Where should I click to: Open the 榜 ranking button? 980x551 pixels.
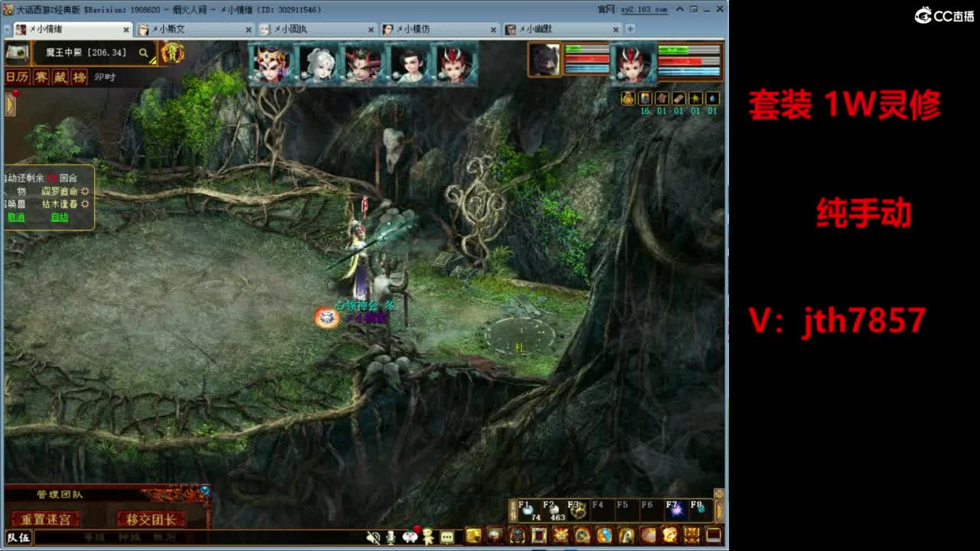pyautogui.click(x=79, y=77)
